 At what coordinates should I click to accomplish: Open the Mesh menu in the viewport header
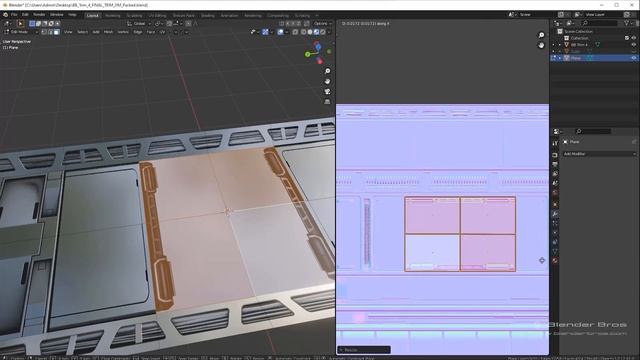pyautogui.click(x=108, y=32)
